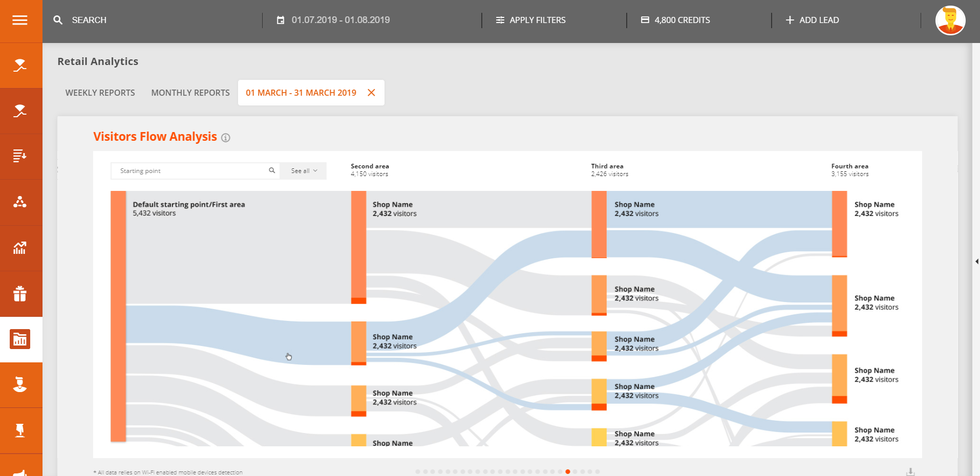Open the trophy icon in sidebar
The height and width of the screenshot is (476, 980).
tap(20, 430)
